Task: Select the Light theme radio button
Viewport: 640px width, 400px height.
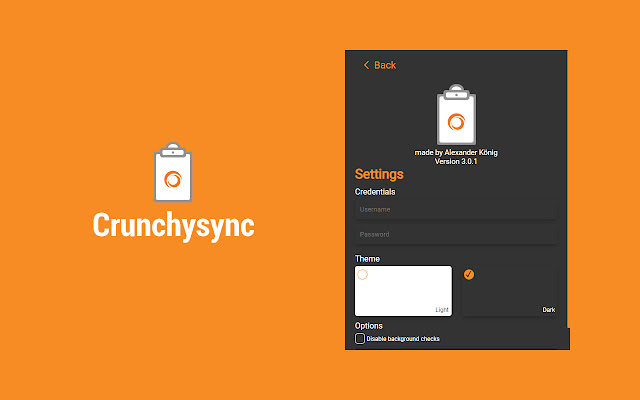Action: click(362, 274)
